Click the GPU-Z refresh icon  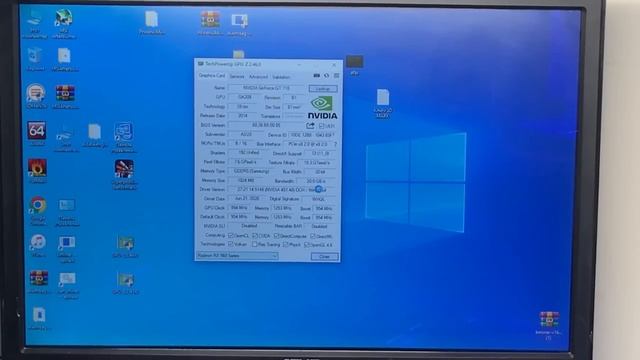327,76
